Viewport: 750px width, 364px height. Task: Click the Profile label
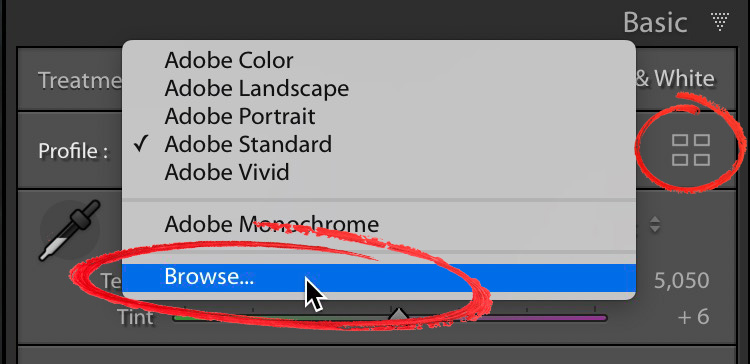pyautogui.click(x=73, y=151)
